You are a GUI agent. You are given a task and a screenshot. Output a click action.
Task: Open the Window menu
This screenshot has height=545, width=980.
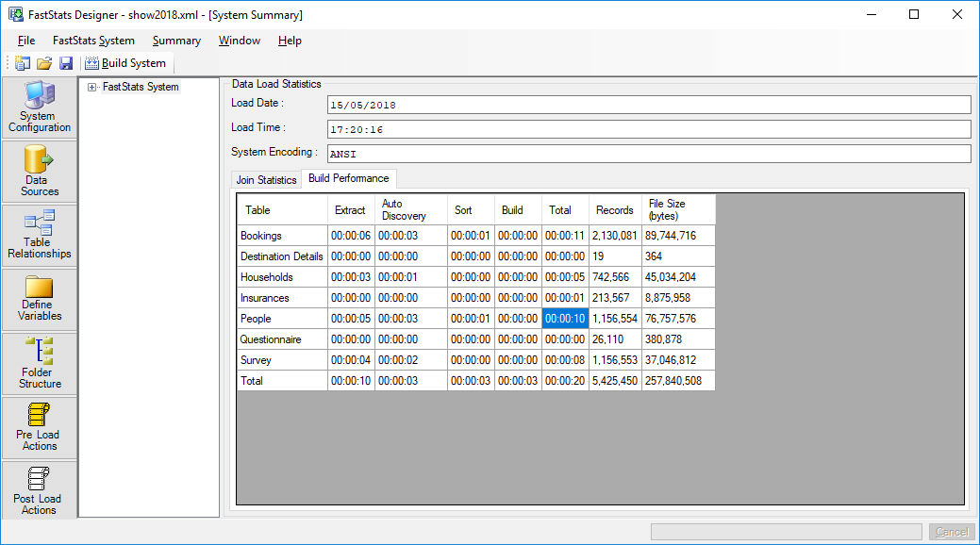coord(240,41)
